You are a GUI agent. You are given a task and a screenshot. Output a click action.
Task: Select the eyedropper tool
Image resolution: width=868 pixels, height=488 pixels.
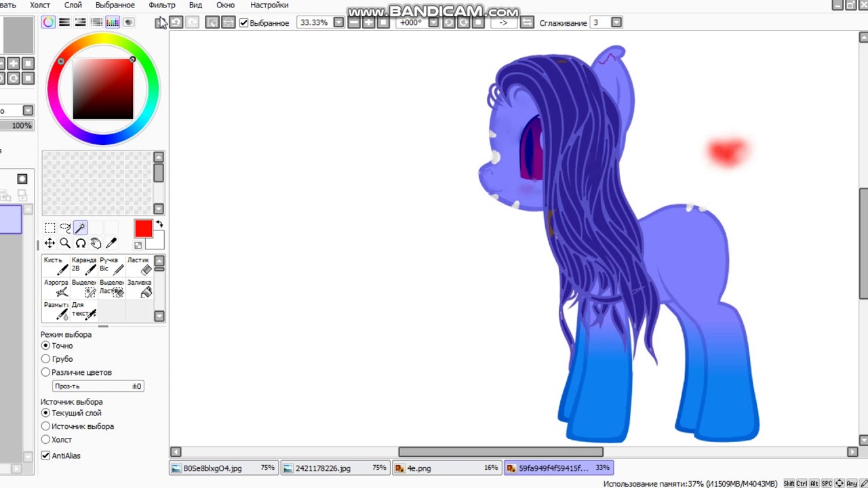point(111,243)
